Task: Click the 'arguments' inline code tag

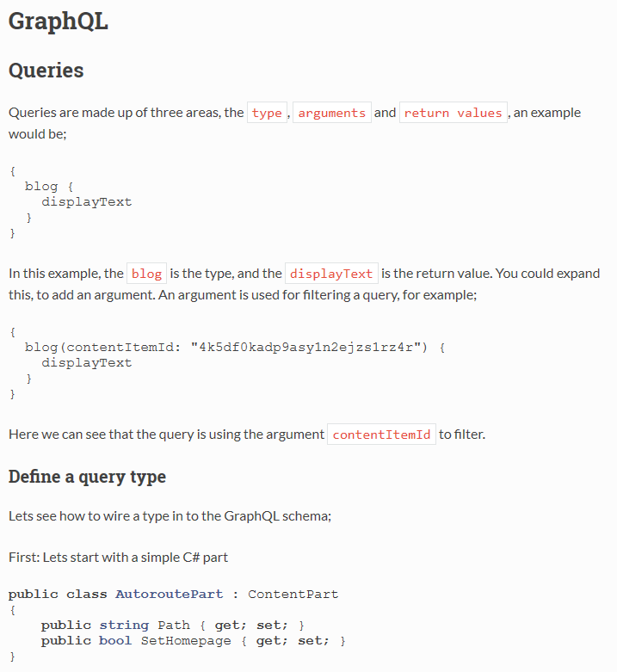Action: point(331,113)
